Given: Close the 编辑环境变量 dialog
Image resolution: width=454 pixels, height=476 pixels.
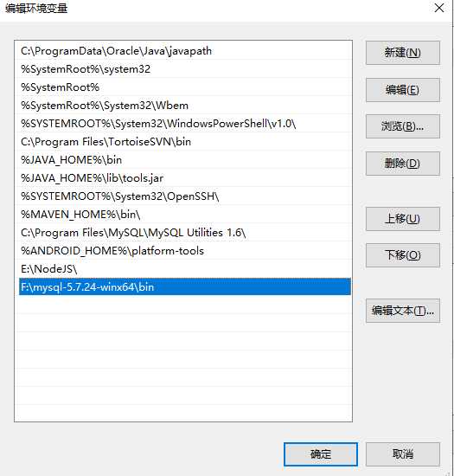Looking at the screenshot, I should 438,8.
